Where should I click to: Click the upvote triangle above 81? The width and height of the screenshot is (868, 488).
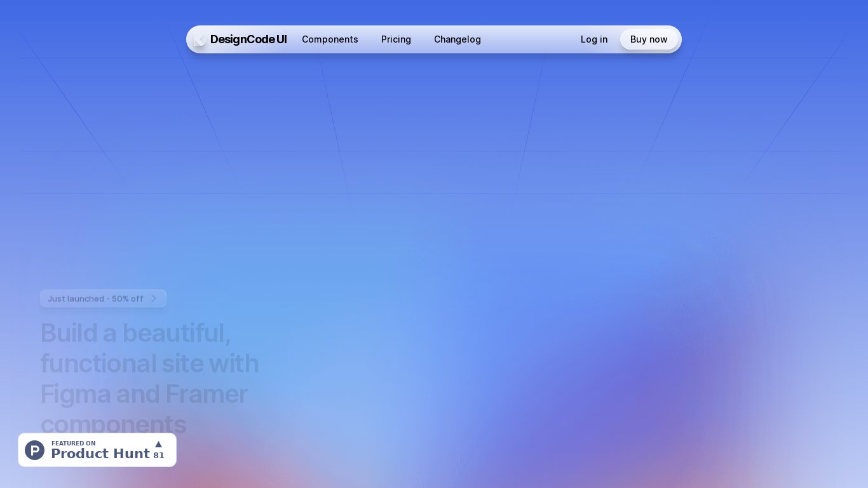point(158,444)
